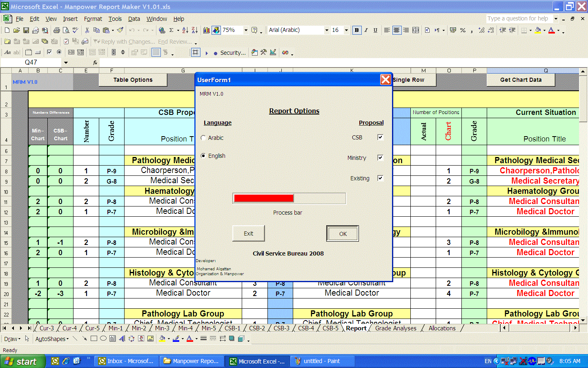Toggle the CSB proposal checkbox
This screenshot has height=368, width=588.
[x=380, y=137]
